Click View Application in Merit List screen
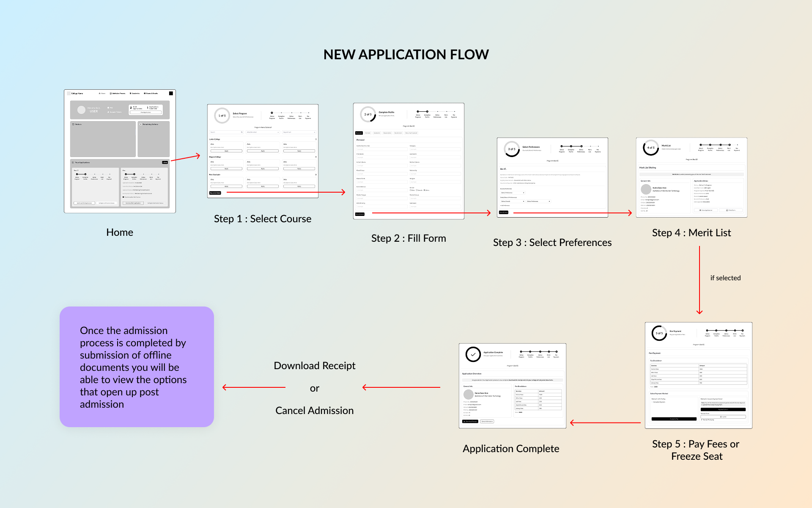This screenshot has height=508, width=812. pyautogui.click(x=706, y=210)
